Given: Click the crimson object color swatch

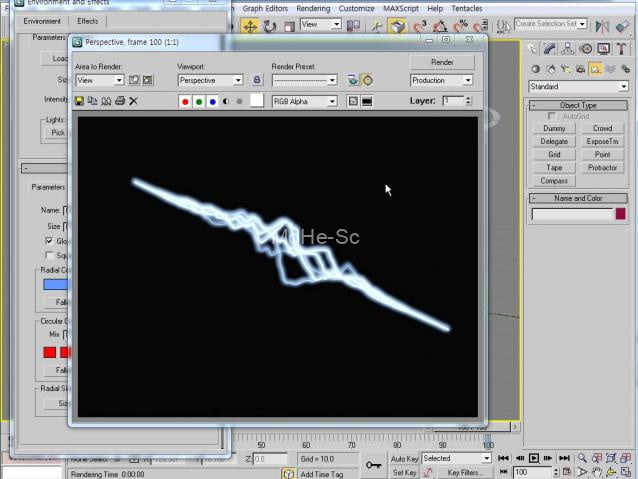Looking at the screenshot, I should (x=620, y=214).
